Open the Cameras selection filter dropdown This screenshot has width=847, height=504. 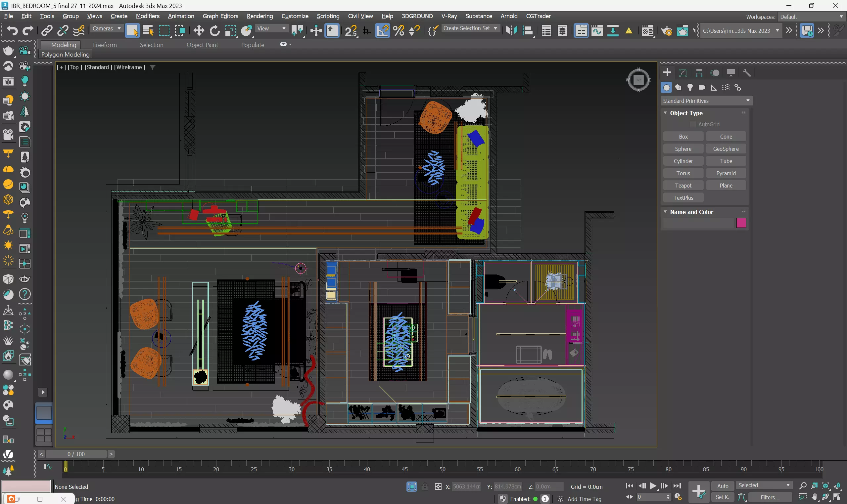coord(106,28)
